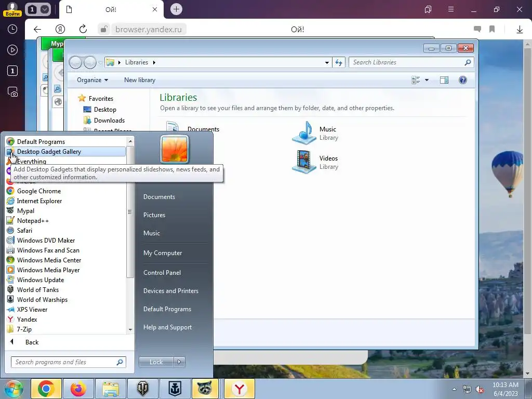The image size is (532, 399).
Task: Open Help and Support
Action: tap(167, 327)
